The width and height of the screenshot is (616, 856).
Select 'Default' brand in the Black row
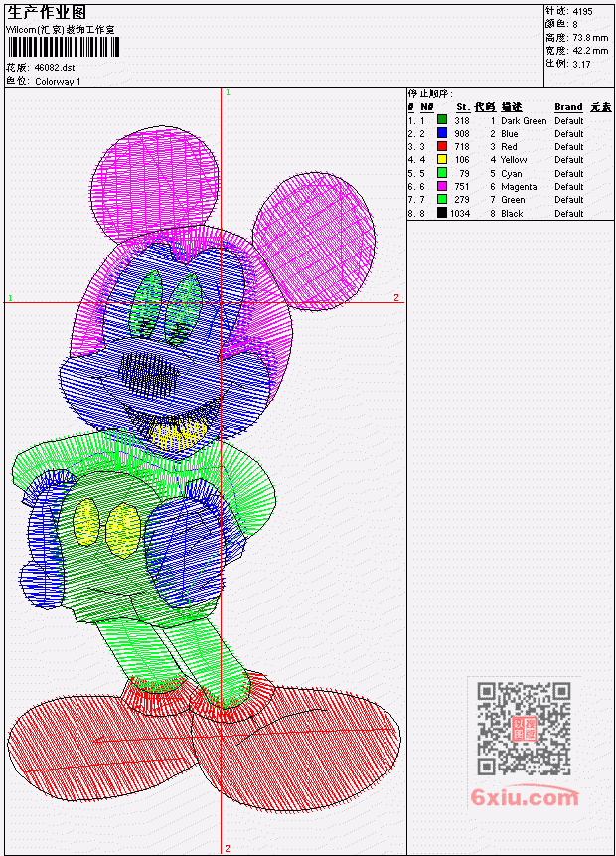[x=569, y=214]
